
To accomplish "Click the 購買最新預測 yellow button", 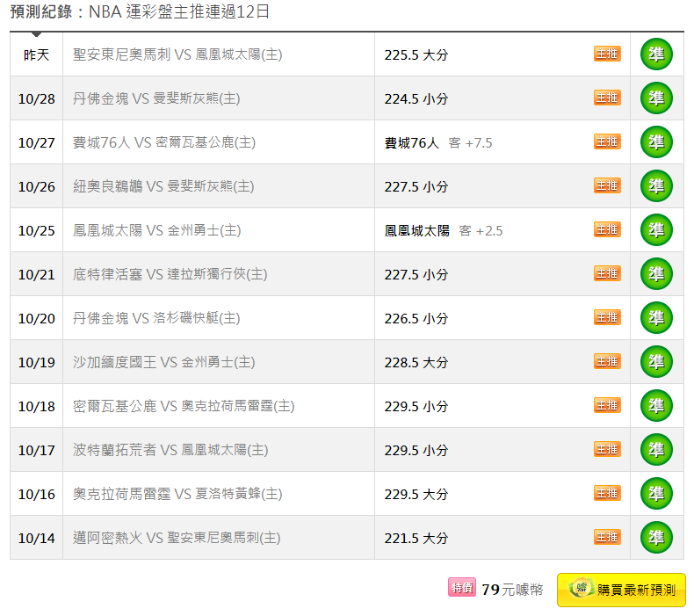I will (621, 590).
